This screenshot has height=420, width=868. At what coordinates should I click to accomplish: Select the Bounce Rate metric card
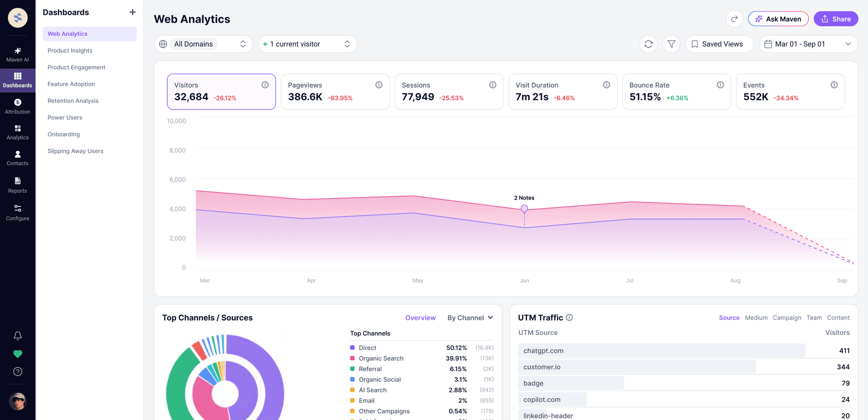(x=677, y=92)
